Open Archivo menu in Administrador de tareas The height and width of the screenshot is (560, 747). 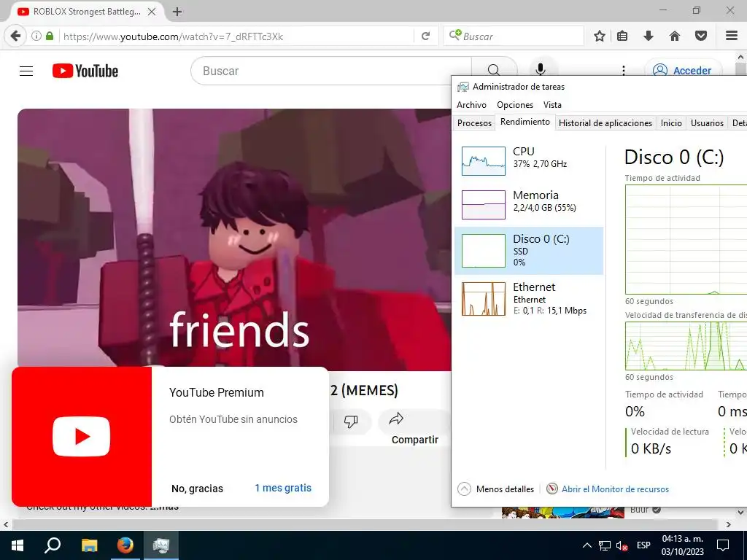[x=471, y=105]
